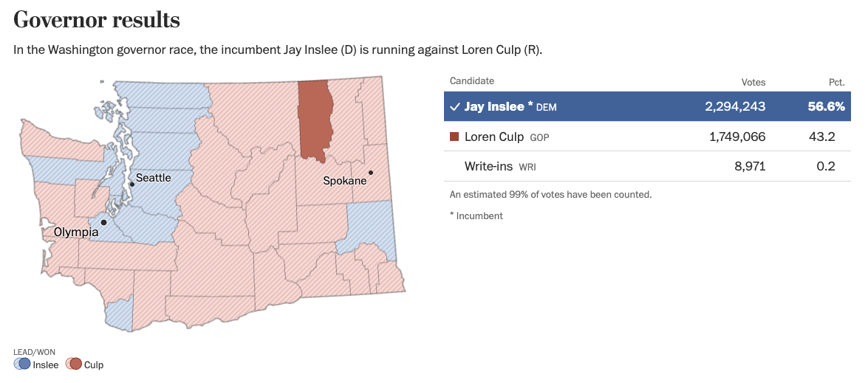Click the Incumbent footnote text

pyautogui.click(x=476, y=216)
